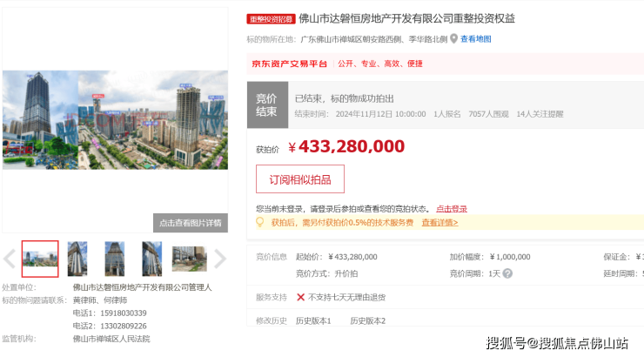Screen dimensions: 644x357
Task: Show previous thumbnails with left arrow
Action: click(x=9, y=259)
